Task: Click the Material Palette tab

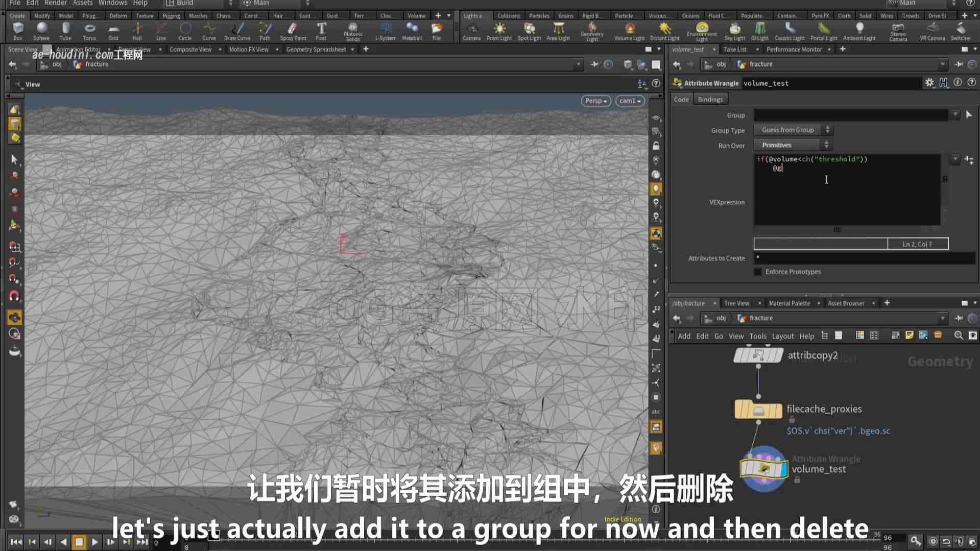Action: (x=789, y=303)
